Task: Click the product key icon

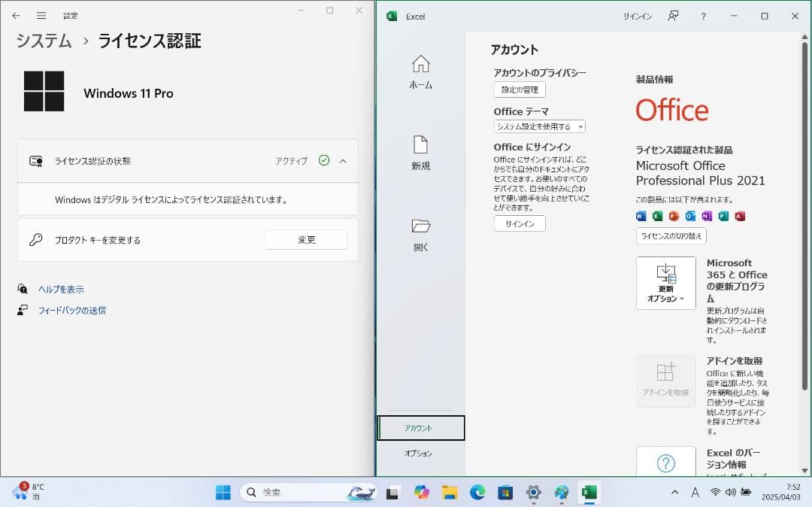Action: coord(36,240)
